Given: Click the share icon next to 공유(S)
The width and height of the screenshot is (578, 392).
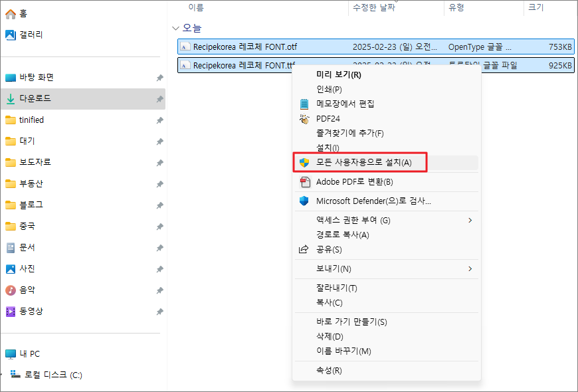Looking at the screenshot, I should pyautogui.click(x=304, y=250).
